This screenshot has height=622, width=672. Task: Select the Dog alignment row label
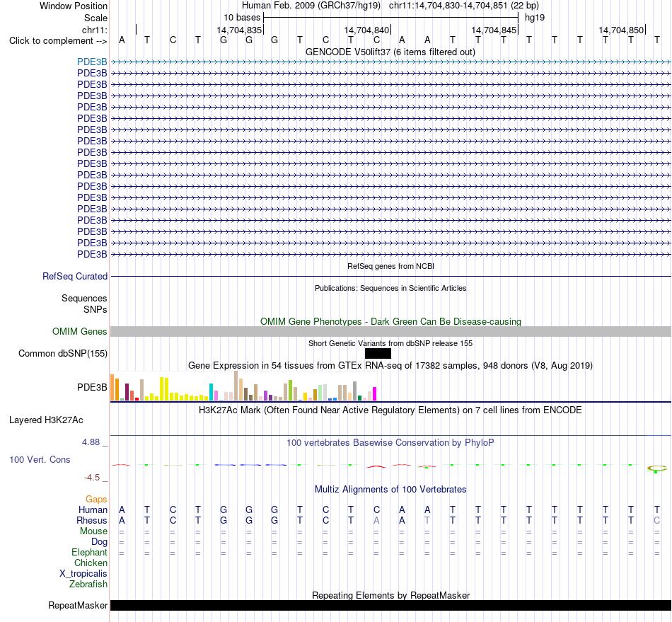coord(99,542)
